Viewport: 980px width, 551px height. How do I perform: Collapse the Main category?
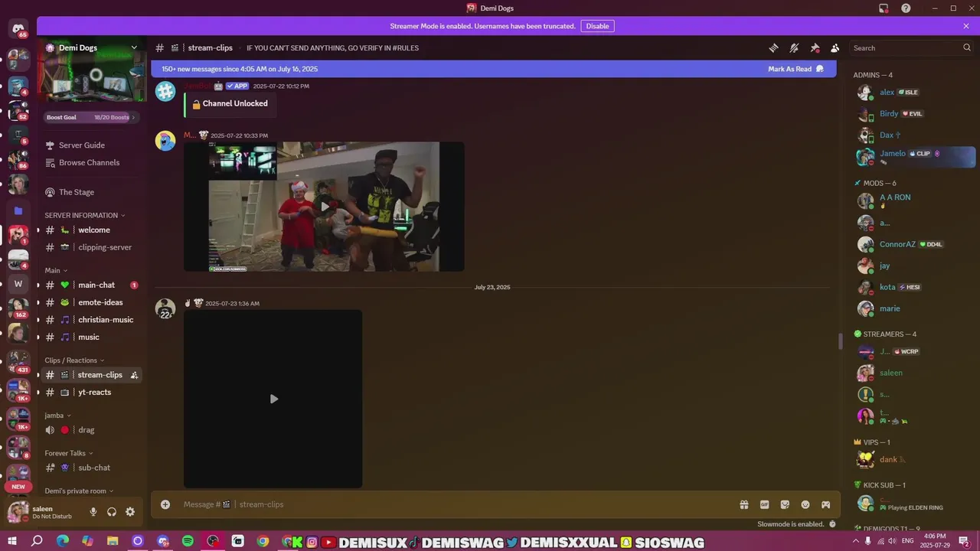tap(56, 270)
